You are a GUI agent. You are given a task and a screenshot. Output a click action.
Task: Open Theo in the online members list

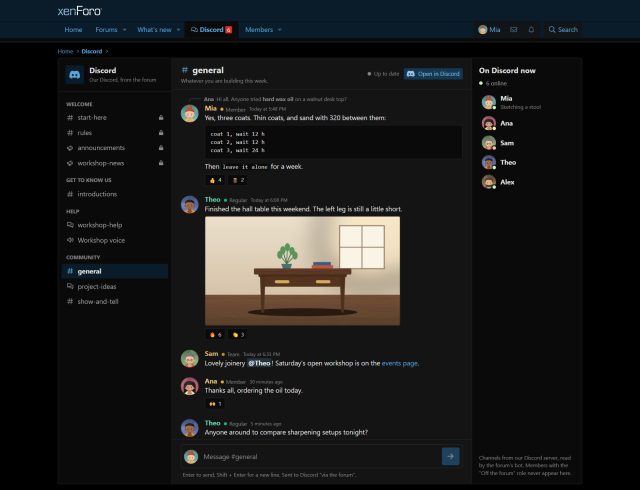coord(526,163)
